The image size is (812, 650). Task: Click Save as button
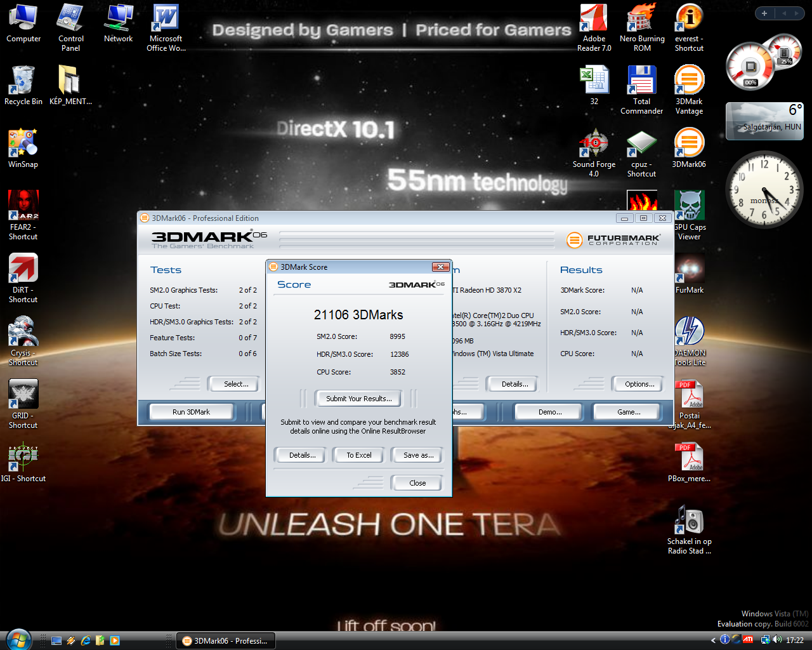(x=418, y=455)
